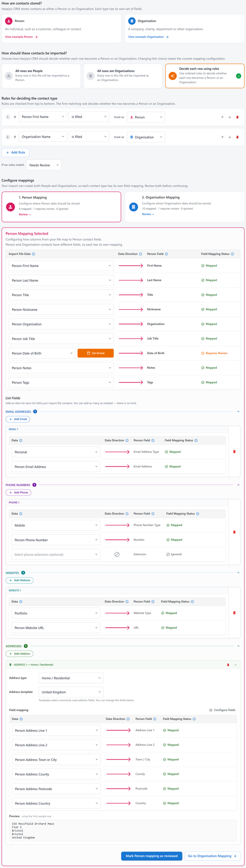Open the Mobile phone type dropdown
246x868 pixels.
(56, 525)
